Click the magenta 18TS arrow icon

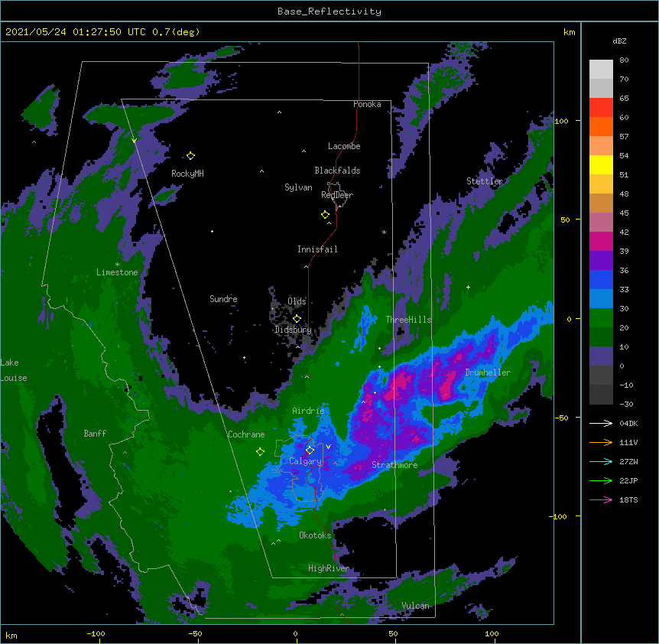pyautogui.click(x=601, y=499)
